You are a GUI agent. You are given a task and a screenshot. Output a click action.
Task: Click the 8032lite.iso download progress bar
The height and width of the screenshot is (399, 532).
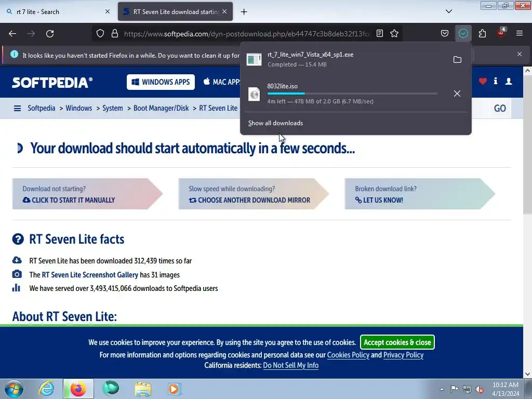[352, 94]
